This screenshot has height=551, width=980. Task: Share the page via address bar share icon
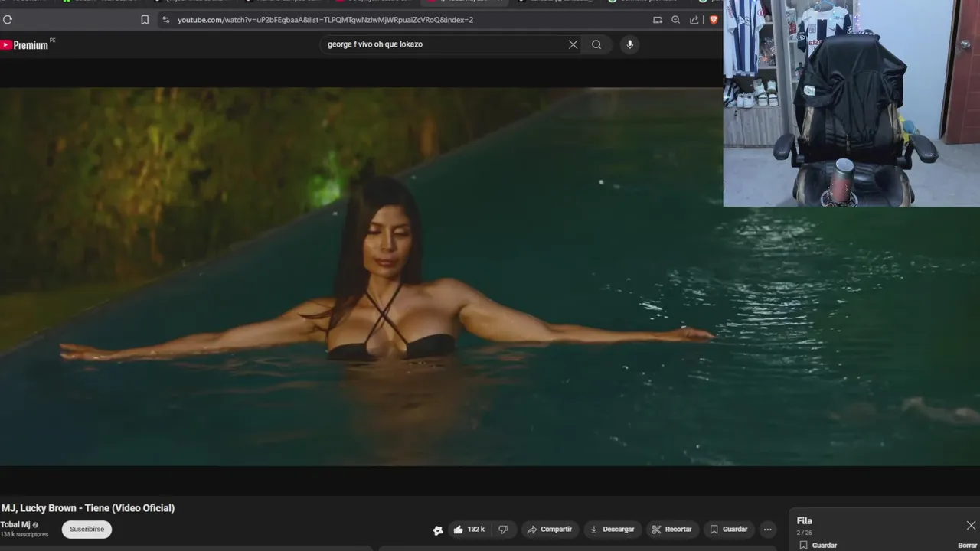pyautogui.click(x=694, y=20)
